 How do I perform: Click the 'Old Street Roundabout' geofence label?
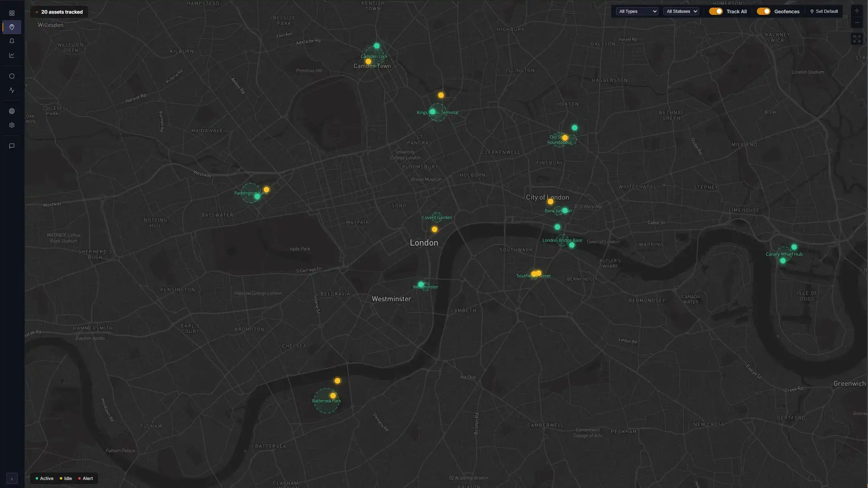coord(559,139)
